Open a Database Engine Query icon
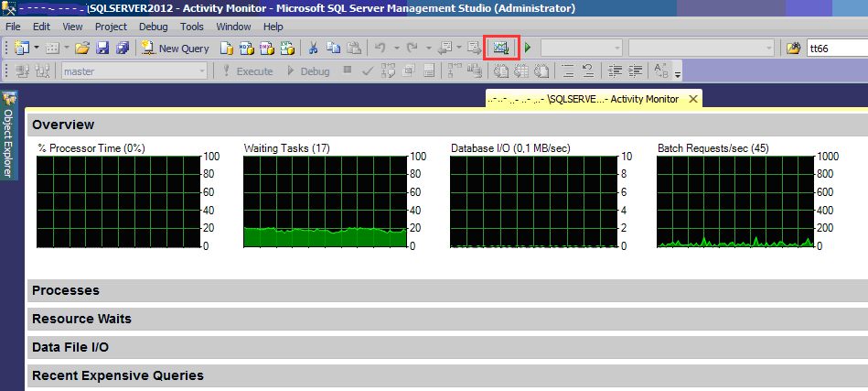The width and height of the screenshot is (868, 391). click(227, 49)
